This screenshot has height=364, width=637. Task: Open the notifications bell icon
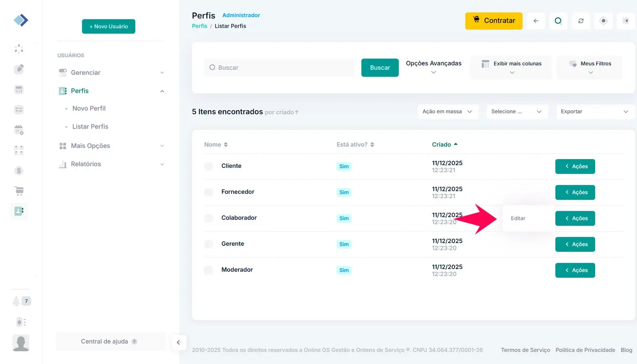point(16,301)
